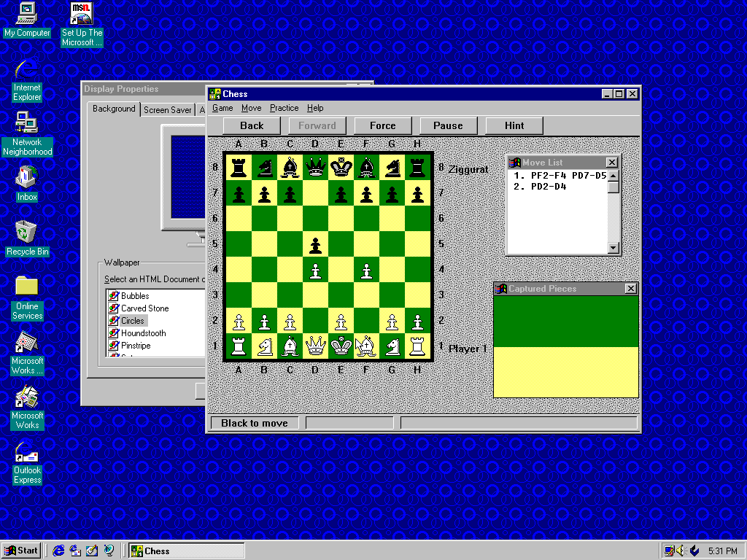Close the Captured Pieces panel
Viewport: 747px width, 560px height.
click(630, 289)
